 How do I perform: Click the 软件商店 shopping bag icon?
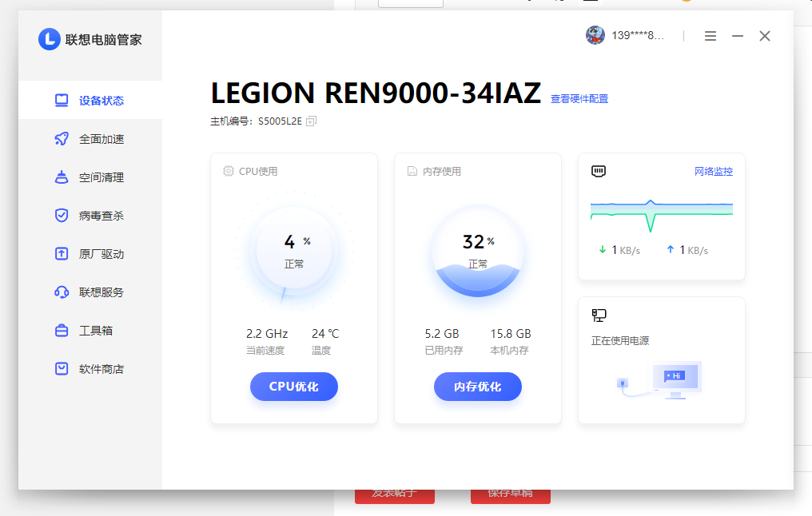coord(62,368)
